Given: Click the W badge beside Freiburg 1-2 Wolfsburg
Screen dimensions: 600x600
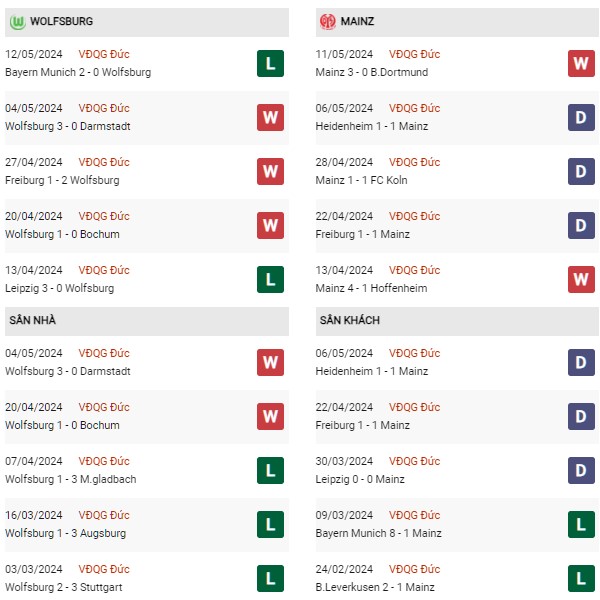Looking at the screenshot, I should [270, 171].
